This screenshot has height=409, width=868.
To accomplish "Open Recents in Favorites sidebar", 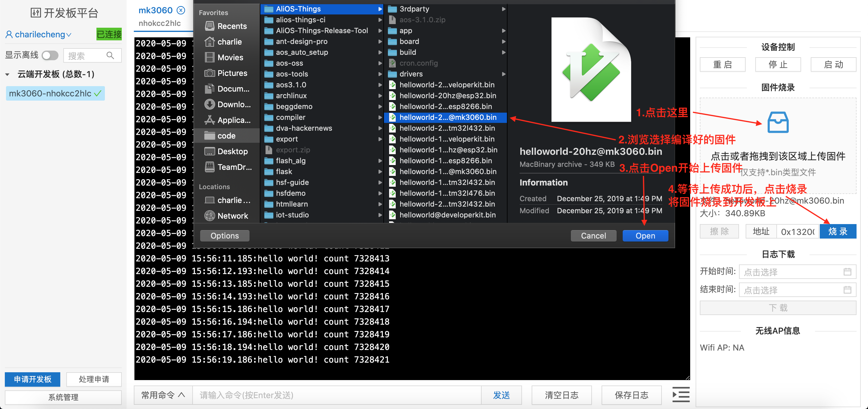I will coord(226,26).
